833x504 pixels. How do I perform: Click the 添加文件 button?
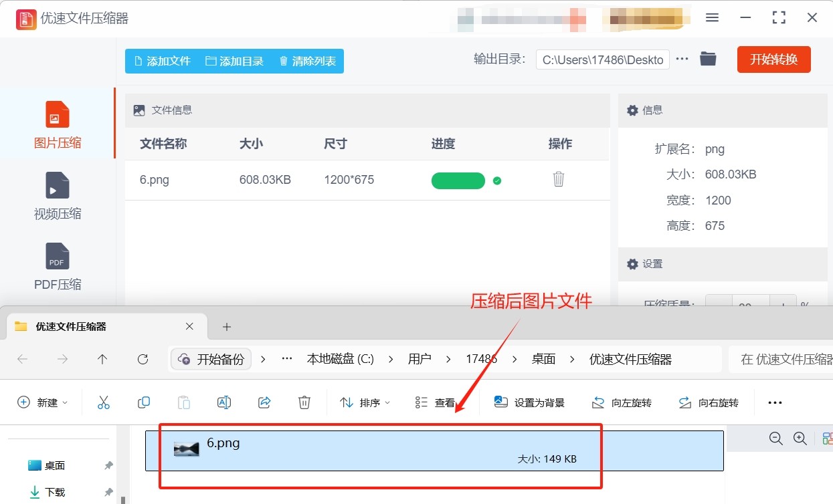pos(163,61)
